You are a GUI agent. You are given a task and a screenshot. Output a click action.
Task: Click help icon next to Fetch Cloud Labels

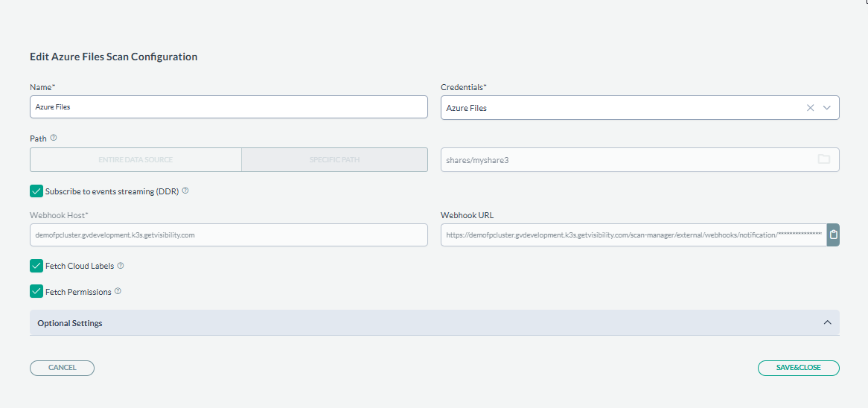pyautogui.click(x=121, y=266)
